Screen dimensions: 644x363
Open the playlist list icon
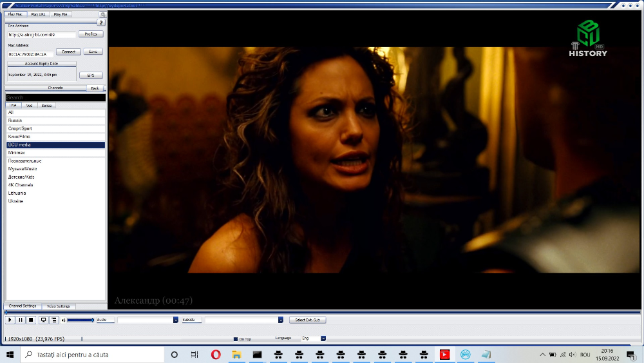tap(54, 320)
